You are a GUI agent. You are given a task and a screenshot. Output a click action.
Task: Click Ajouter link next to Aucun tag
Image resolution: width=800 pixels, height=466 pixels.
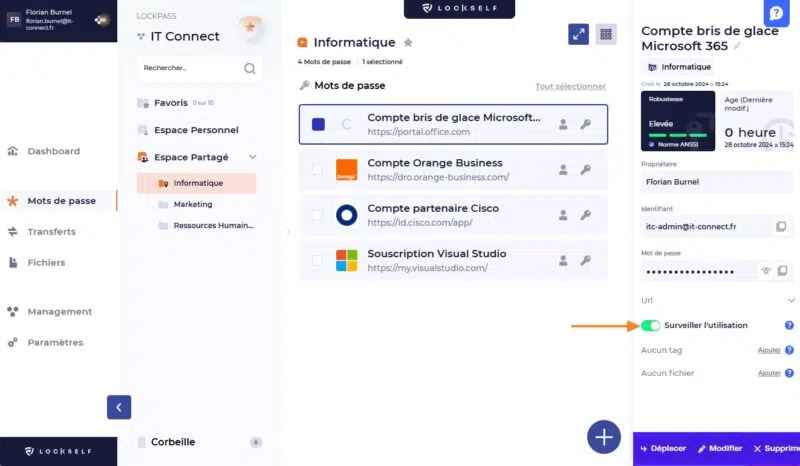[x=769, y=350]
